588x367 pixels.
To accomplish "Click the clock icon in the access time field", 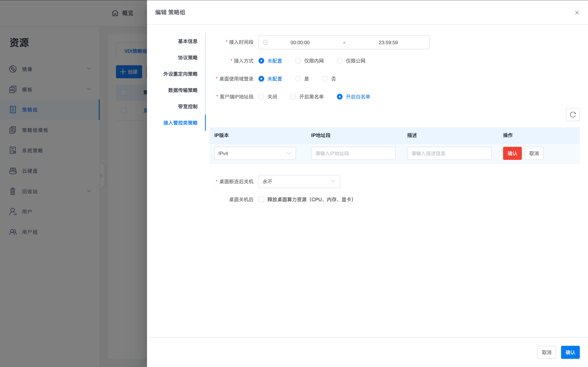I will pyautogui.click(x=265, y=42).
